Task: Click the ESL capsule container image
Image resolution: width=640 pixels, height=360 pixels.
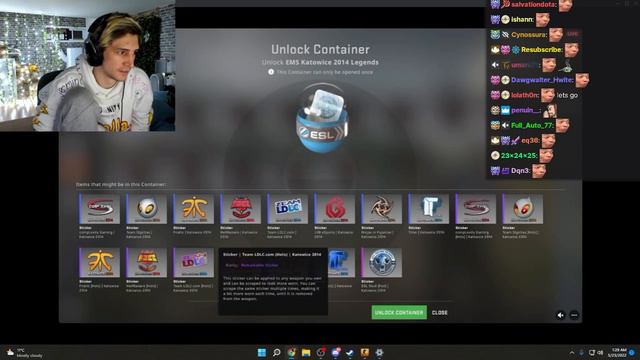Action: [322, 118]
